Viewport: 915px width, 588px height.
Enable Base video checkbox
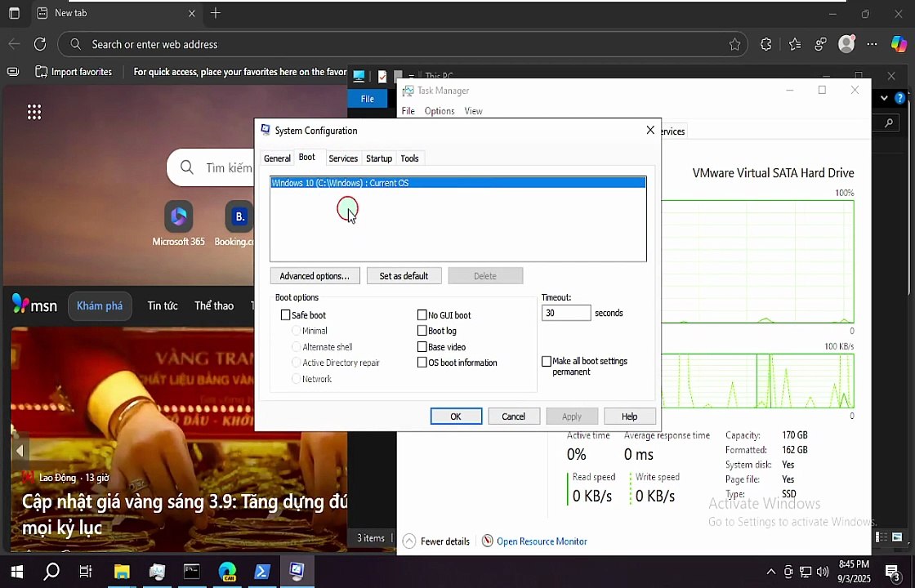pyautogui.click(x=422, y=346)
